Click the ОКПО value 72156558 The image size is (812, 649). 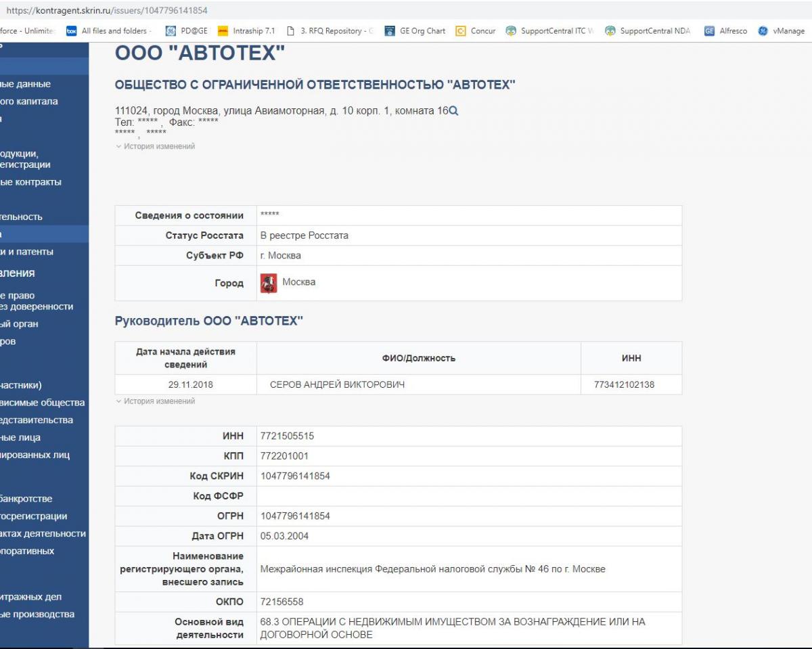click(x=282, y=602)
